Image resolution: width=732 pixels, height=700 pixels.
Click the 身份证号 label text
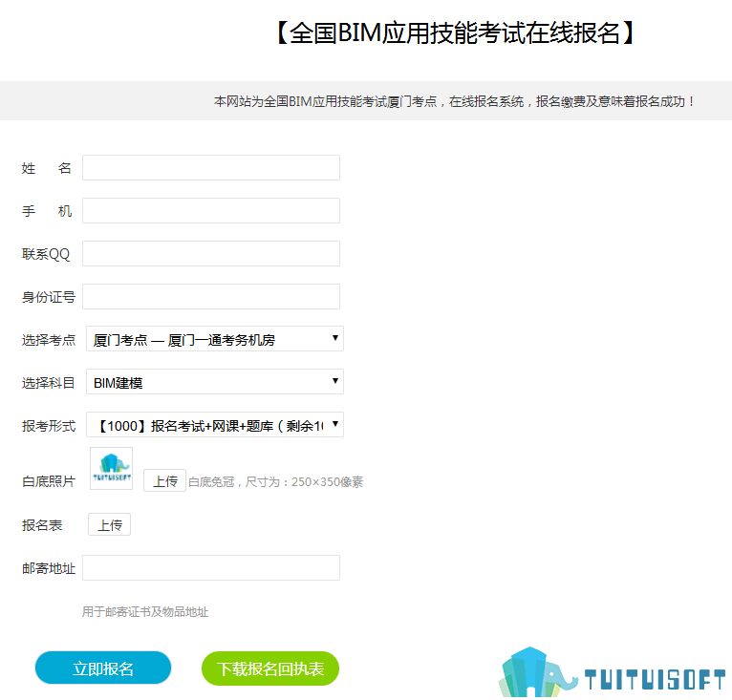pyautogui.click(x=49, y=297)
